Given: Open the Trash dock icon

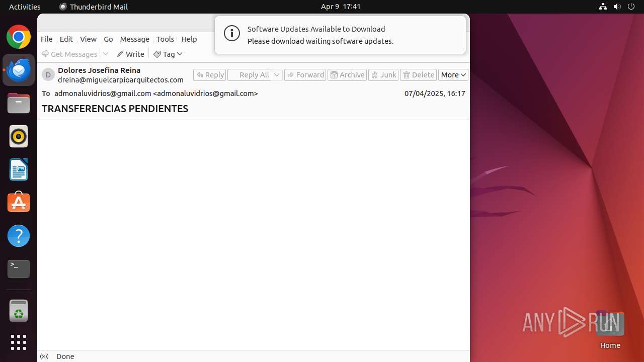Looking at the screenshot, I should pyautogui.click(x=19, y=311).
